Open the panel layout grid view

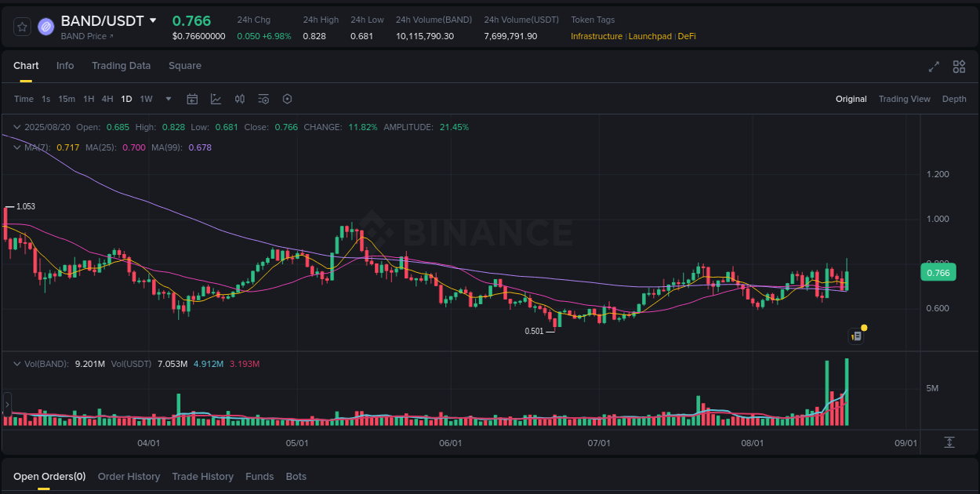(x=958, y=67)
